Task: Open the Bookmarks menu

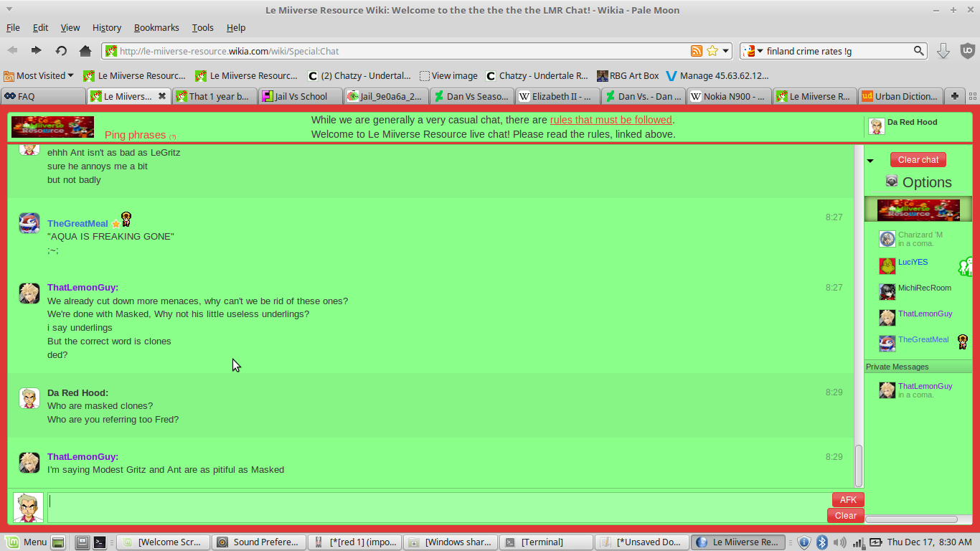Action: point(156,27)
